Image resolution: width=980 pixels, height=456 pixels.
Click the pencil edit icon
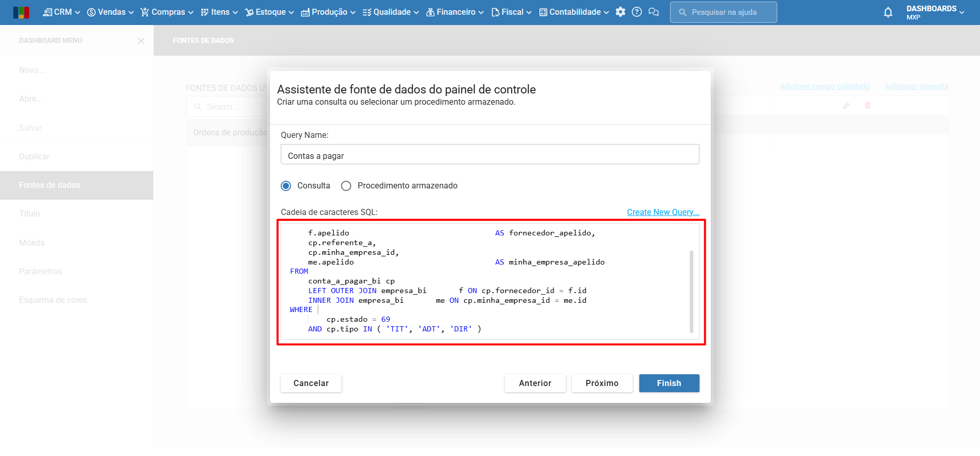[x=846, y=106]
